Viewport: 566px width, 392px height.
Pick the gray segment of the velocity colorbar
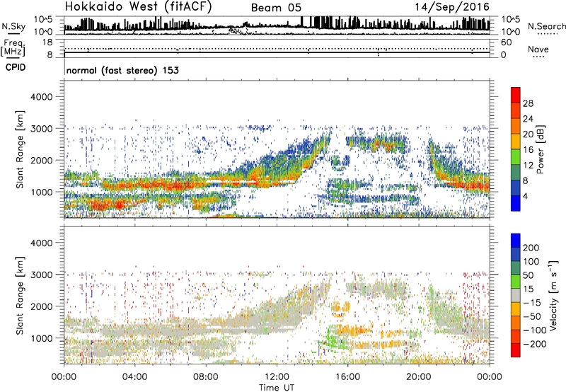516,295
